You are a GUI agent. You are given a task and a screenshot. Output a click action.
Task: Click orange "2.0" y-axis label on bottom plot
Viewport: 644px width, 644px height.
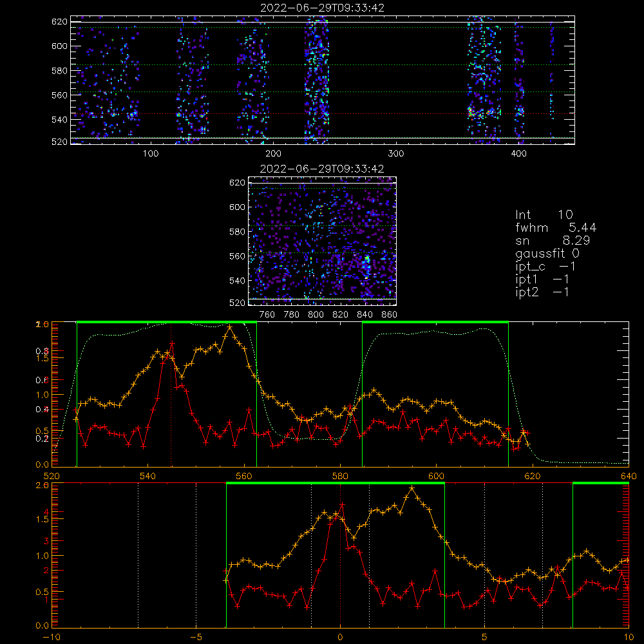[x=43, y=486]
